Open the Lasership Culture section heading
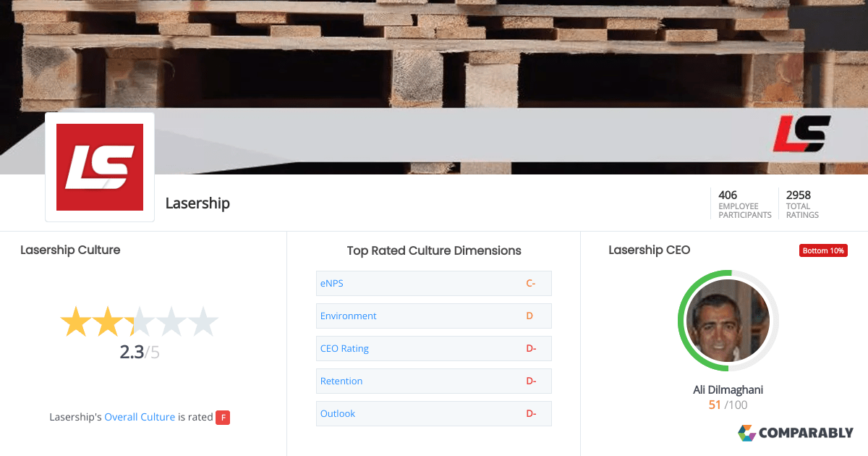This screenshot has width=868, height=456. [x=70, y=250]
